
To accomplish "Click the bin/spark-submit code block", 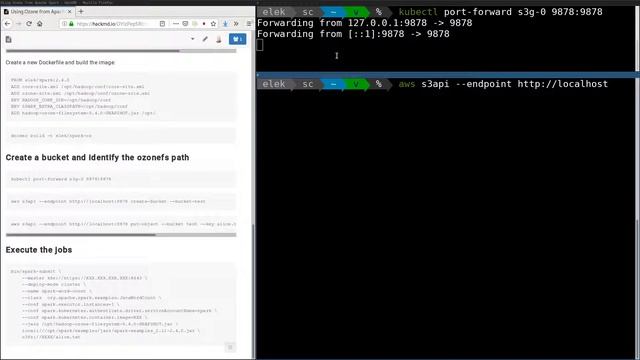I will tap(121, 304).
